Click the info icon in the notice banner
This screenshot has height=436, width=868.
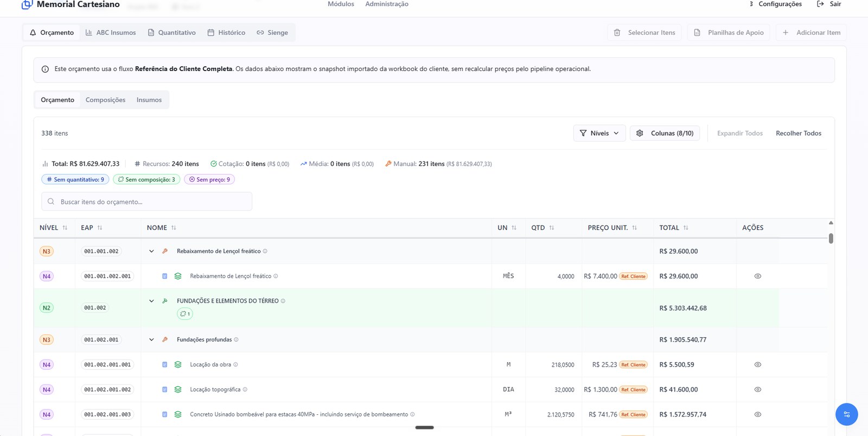(x=45, y=69)
